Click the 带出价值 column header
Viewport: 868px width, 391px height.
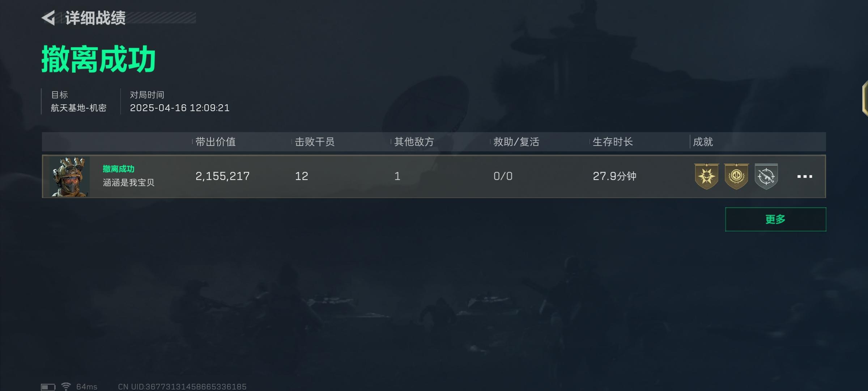click(x=216, y=142)
